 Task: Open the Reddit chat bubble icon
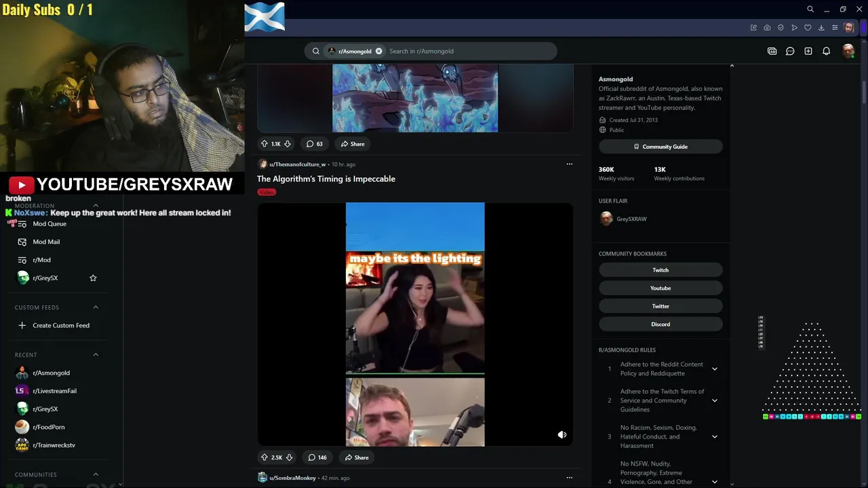click(790, 51)
